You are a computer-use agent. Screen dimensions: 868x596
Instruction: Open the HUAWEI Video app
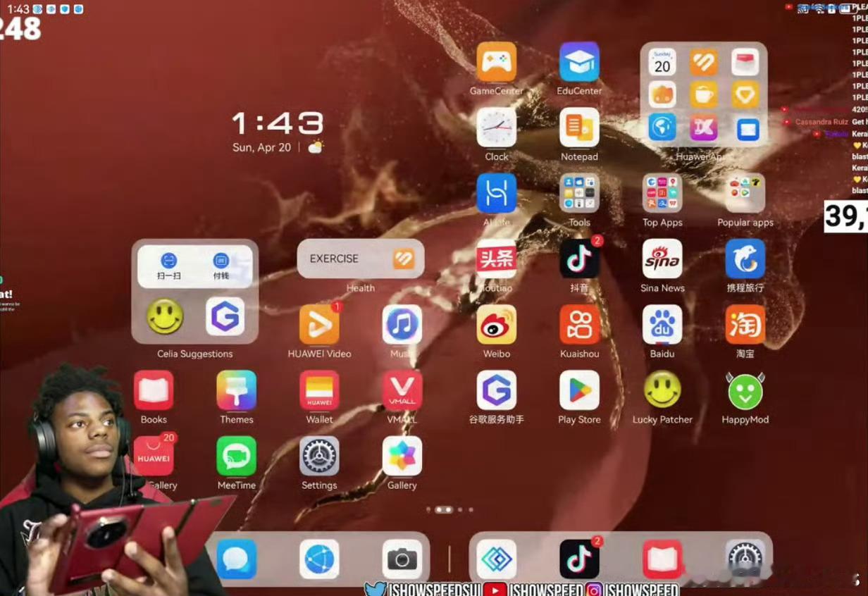[319, 325]
